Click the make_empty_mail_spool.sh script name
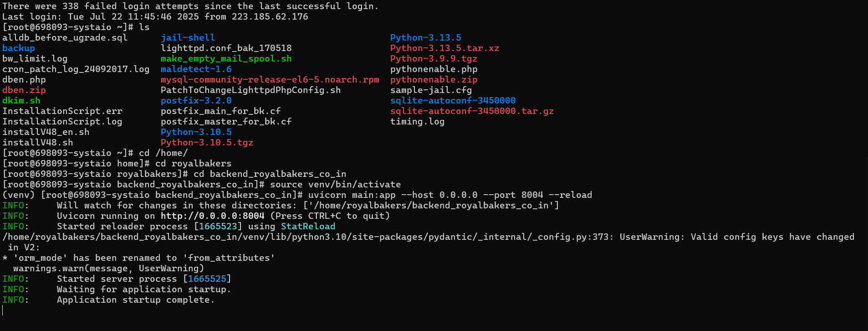Image resolution: width=868 pixels, height=331 pixels. click(x=226, y=59)
